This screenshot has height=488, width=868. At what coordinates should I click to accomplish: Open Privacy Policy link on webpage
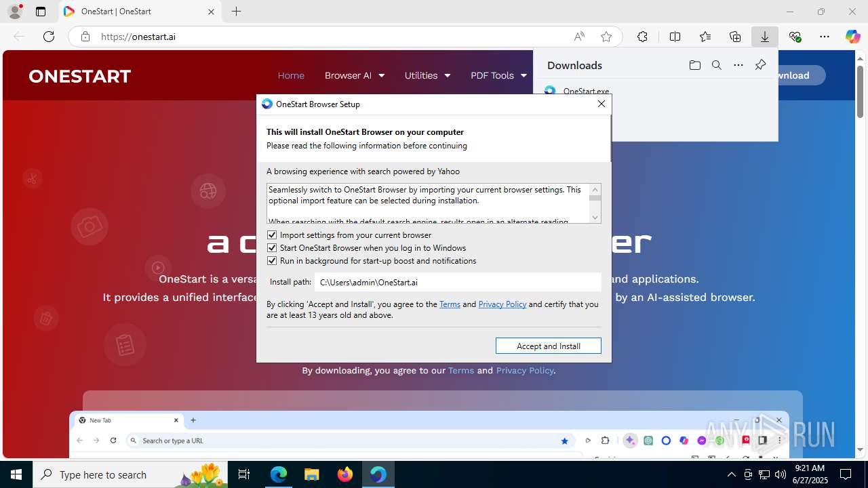(x=525, y=370)
